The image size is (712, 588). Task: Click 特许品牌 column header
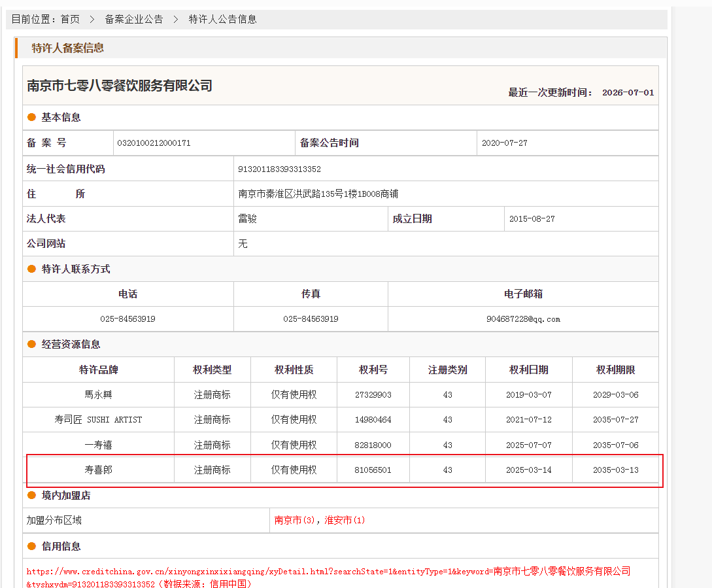99,370
